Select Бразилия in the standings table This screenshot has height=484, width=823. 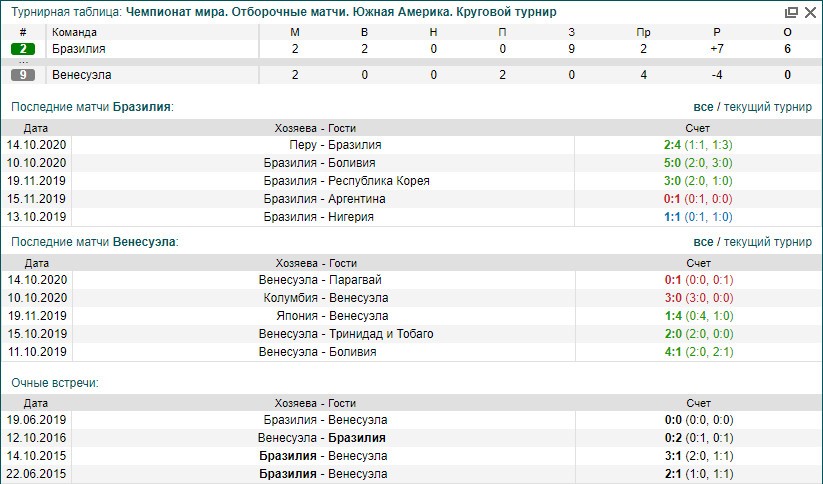pyautogui.click(x=78, y=49)
